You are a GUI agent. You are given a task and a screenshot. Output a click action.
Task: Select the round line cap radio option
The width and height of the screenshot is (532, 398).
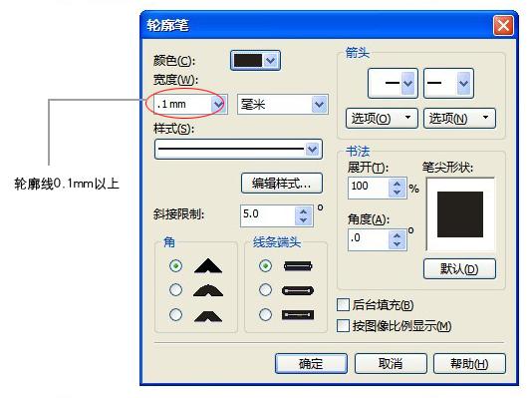tap(265, 290)
